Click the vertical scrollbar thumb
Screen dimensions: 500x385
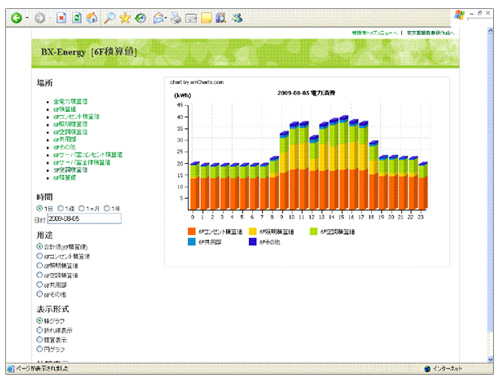pos(490,183)
